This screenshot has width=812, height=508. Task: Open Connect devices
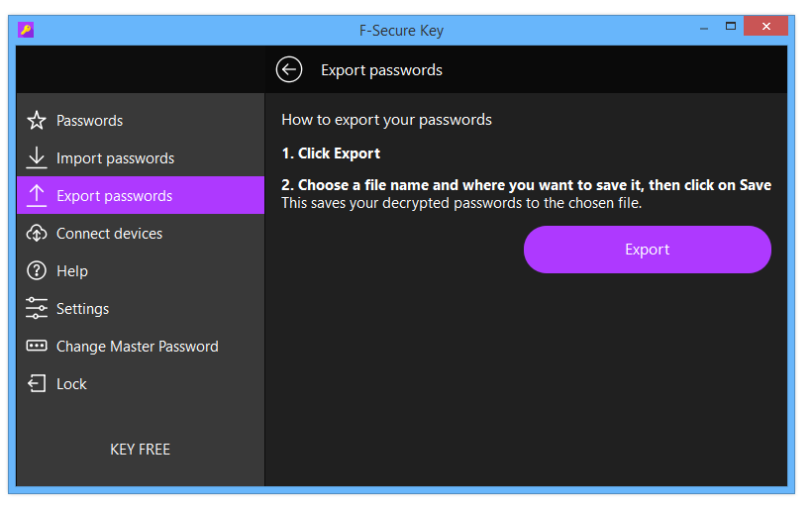click(x=141, y=234)
